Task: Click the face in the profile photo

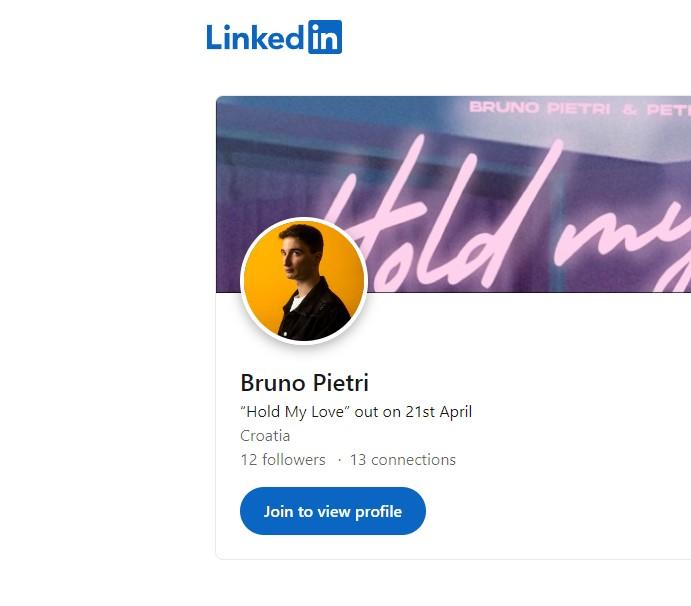Action: click(300, 258)
